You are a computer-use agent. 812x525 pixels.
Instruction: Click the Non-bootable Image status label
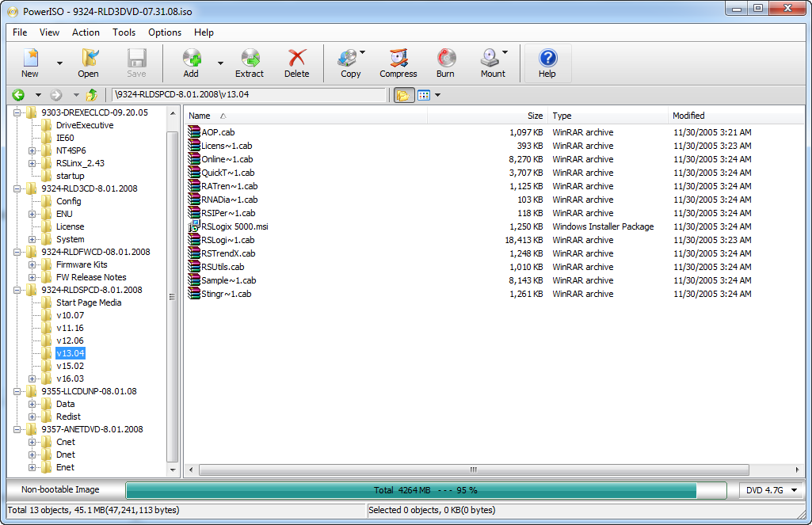[x=60, y=489]
